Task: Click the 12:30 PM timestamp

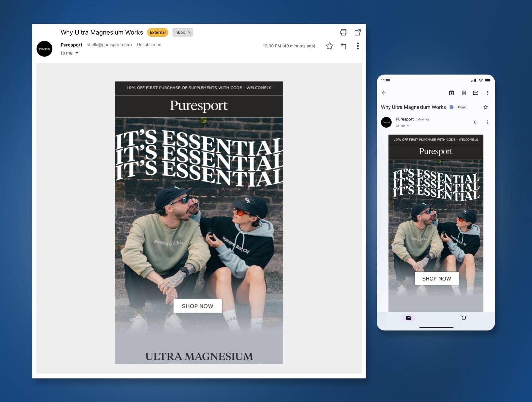Action: tap(289, 46)
